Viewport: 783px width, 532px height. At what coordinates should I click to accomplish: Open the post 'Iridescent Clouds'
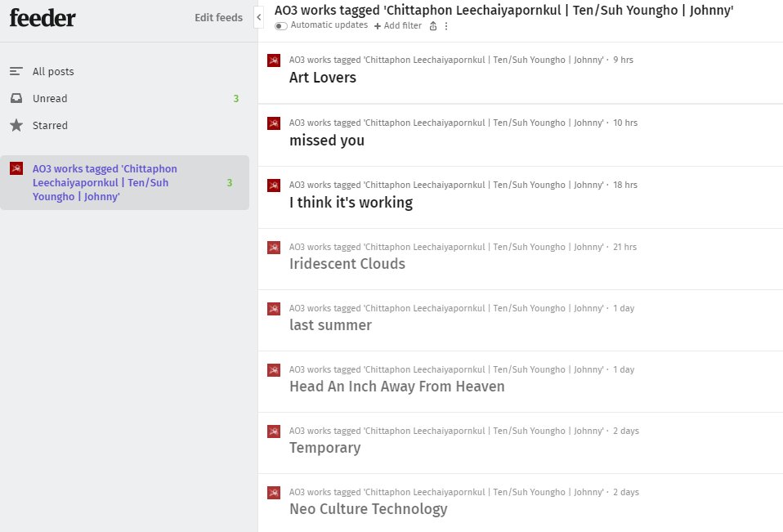pos(347,263)
